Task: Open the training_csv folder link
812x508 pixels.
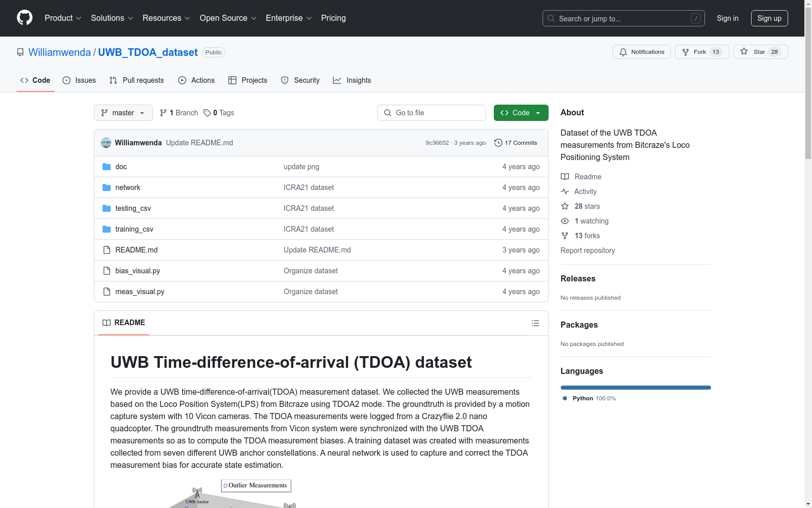Action: [x=134, y=229]
